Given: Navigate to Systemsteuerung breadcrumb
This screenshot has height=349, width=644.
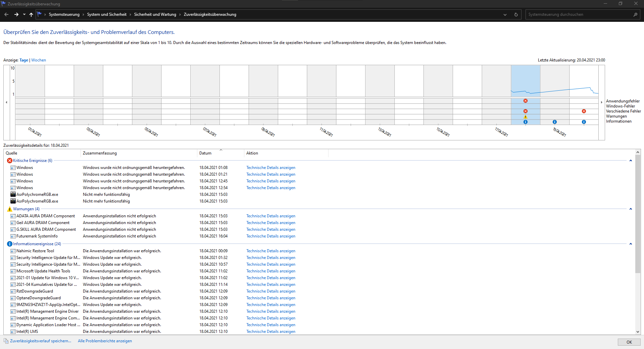Looking at the screenshot, I should point(64,14).
